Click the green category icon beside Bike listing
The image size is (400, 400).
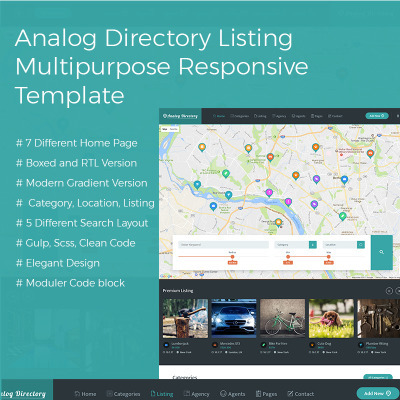(263, 345)
